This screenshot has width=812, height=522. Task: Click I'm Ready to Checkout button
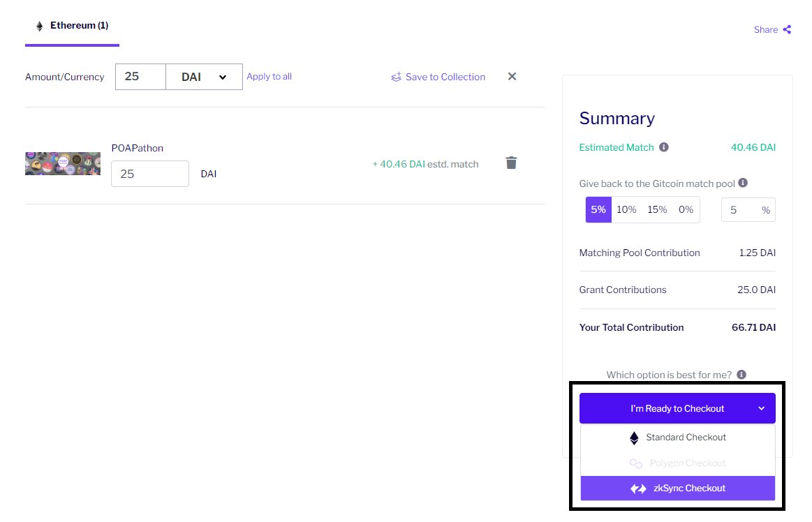677,408
